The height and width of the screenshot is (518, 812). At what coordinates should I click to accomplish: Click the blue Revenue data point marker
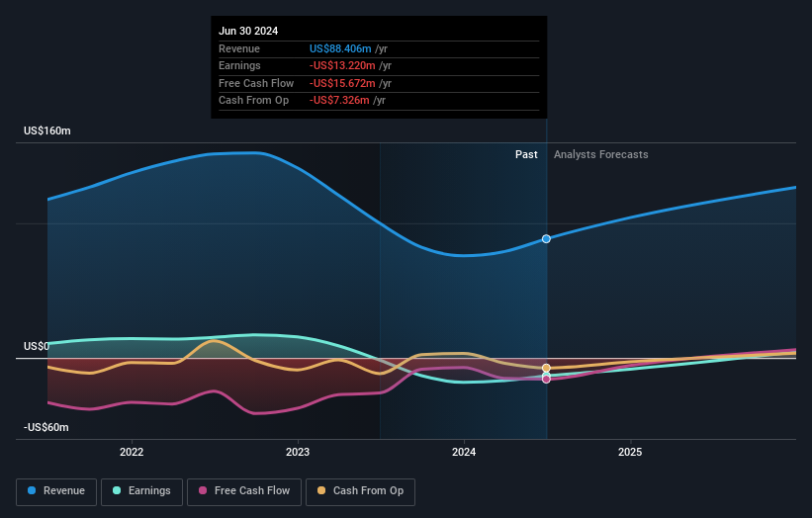(546, 239)
